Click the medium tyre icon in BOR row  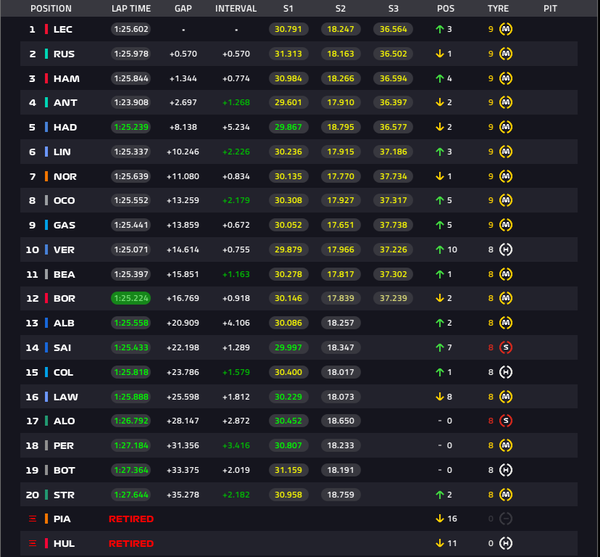coord(505,298)
